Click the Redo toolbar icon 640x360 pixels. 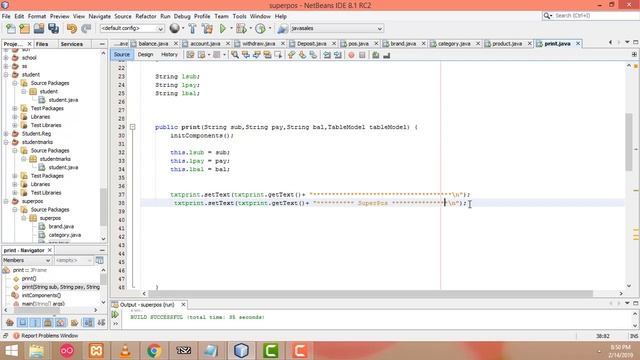point(86,29)
